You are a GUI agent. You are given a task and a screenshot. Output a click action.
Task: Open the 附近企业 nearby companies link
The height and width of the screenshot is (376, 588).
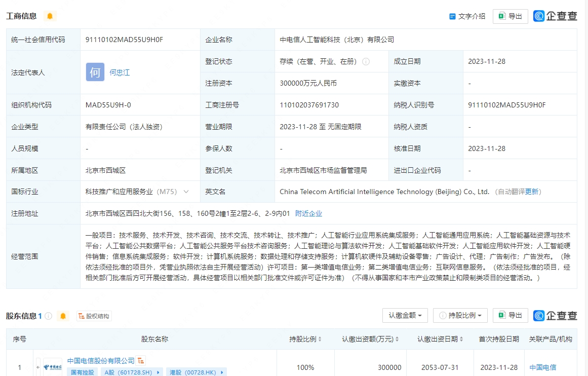308,213
